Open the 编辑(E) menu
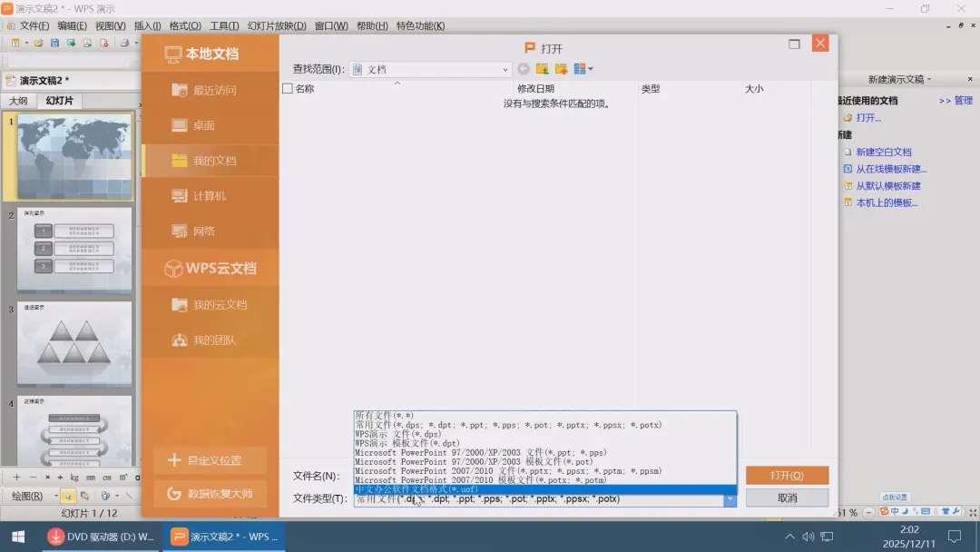980x552 pixels. (72, 25)
